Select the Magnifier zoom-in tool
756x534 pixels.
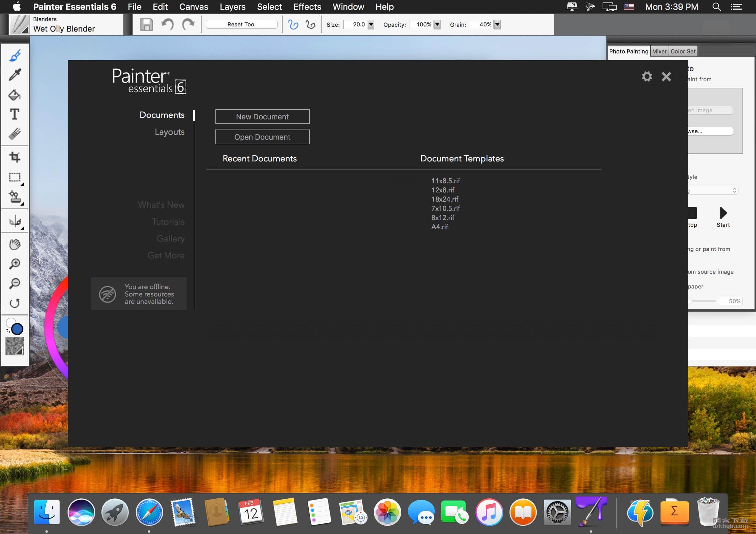[x=15, y=264]
